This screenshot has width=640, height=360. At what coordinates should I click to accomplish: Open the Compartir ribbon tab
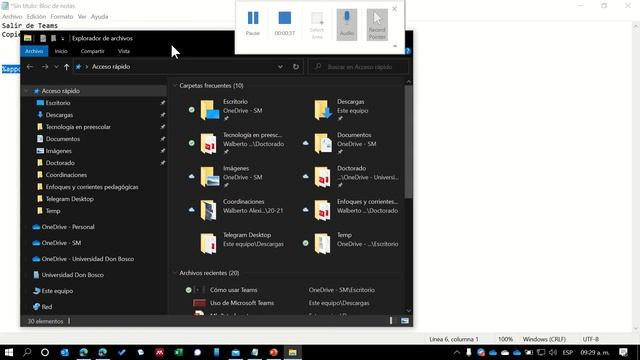pos(92,51)
